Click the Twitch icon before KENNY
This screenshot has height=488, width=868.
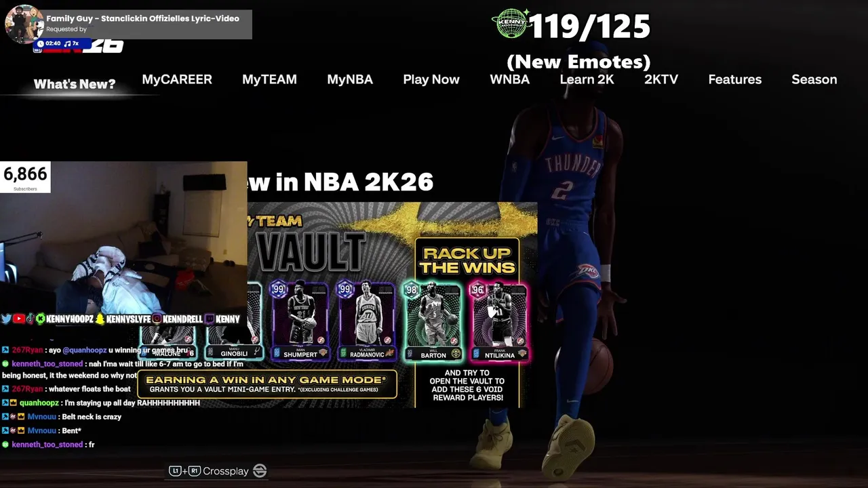(210, 319)
